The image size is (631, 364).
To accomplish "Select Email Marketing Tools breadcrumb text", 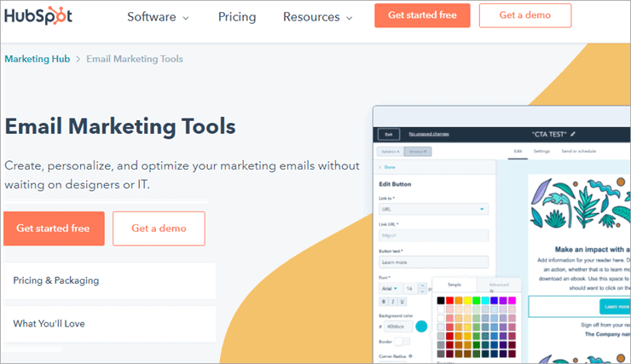I will pos(135,59).
